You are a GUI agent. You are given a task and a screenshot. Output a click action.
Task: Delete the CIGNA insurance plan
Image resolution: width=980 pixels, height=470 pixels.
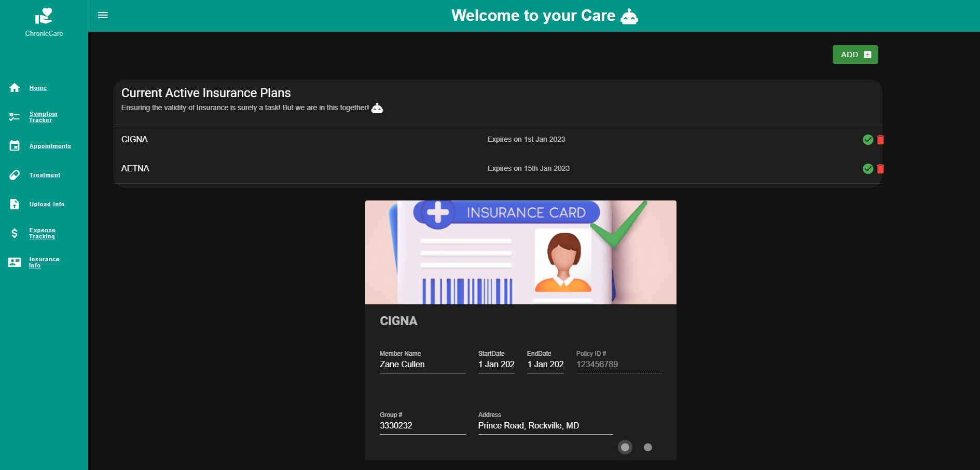pyautogui.click(x=880, y=140)
